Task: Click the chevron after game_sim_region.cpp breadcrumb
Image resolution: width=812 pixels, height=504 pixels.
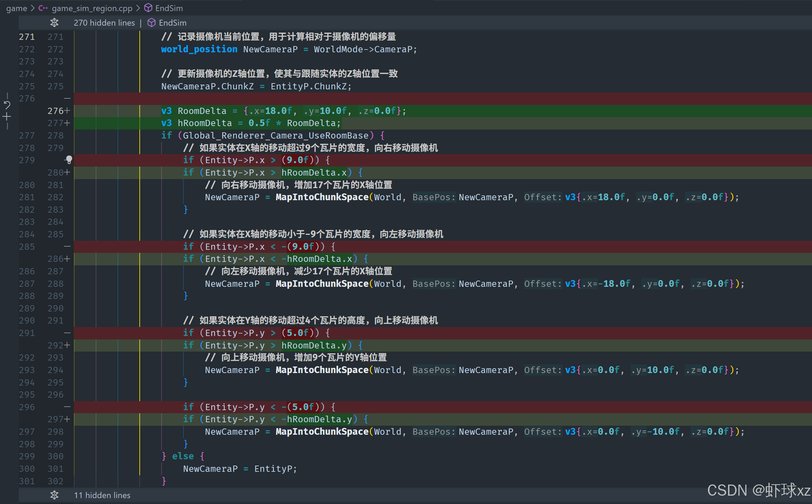Action: coord(138,8)
